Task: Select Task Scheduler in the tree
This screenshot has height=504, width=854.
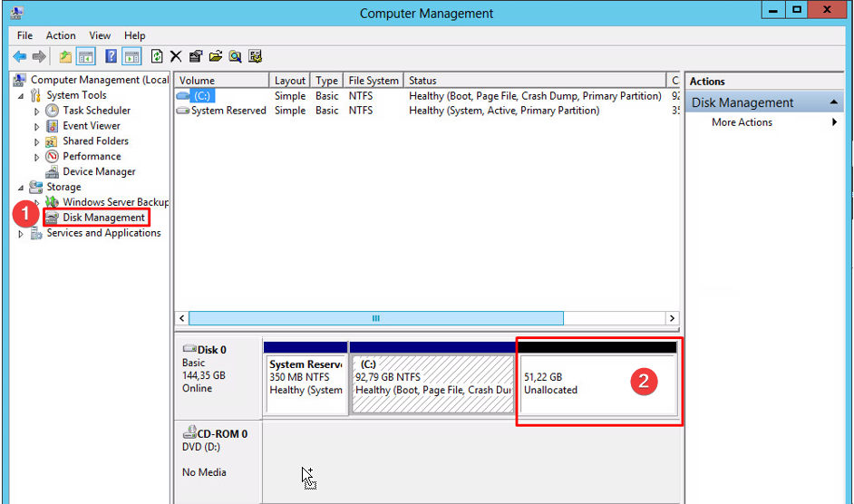Action: coord(96,111)
